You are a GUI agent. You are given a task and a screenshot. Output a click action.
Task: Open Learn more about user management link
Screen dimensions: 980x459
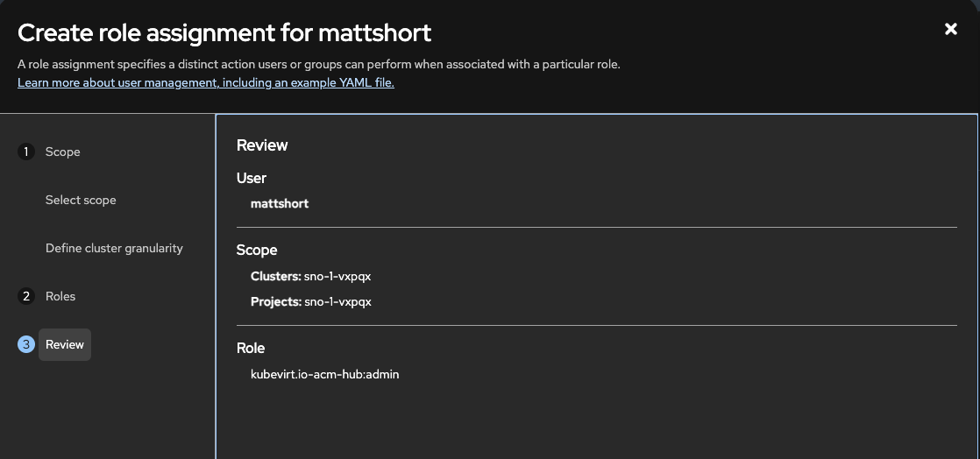click(x=206, y=83)
